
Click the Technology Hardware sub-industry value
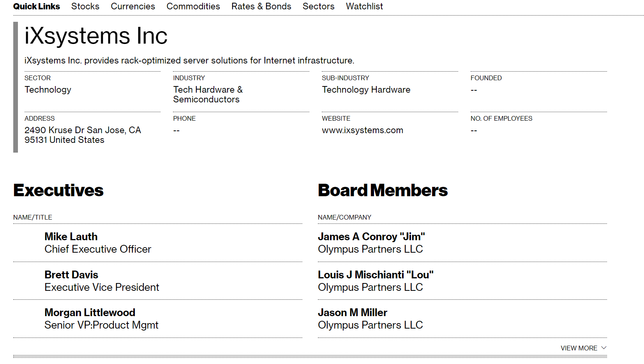point(366,90)
